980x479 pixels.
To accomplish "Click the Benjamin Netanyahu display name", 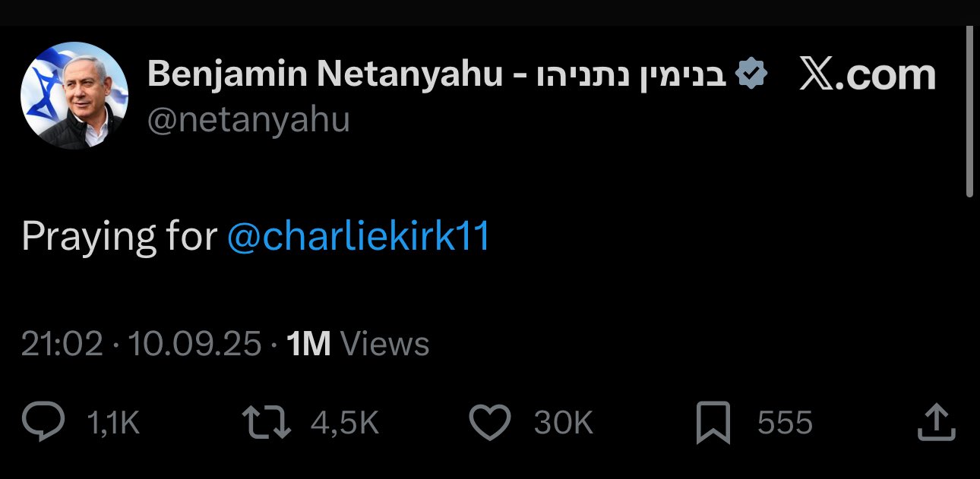I will [325, 74].
